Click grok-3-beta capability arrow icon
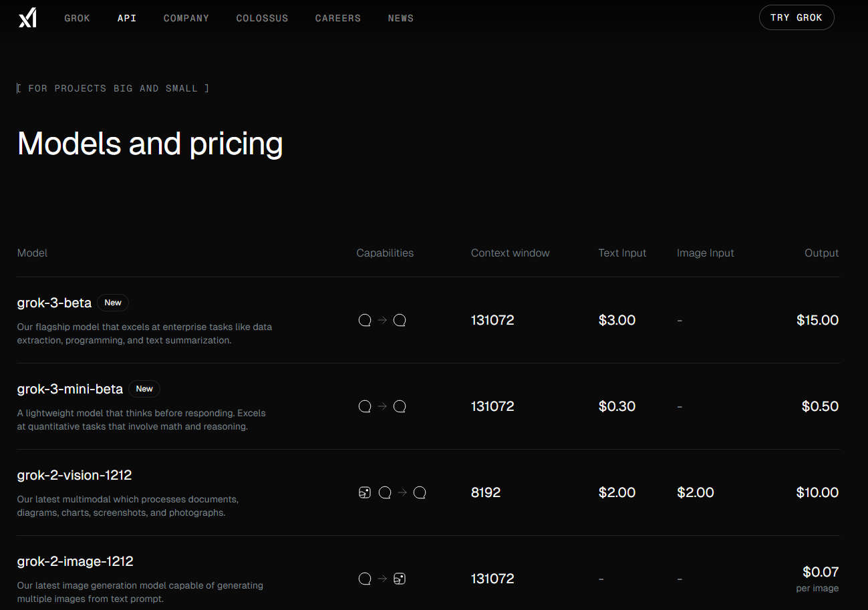 382,320
